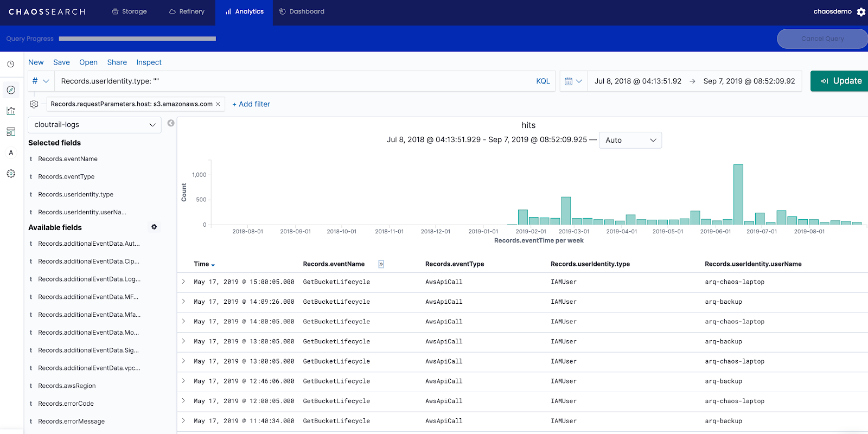Select Records.additionalEventData.vpc... available field
The height and width of the screenshot is (434, 868).
point(89,368)
